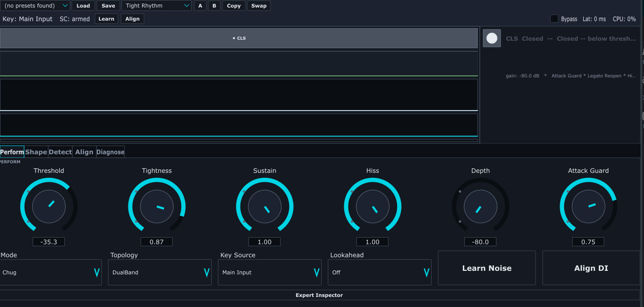This screenshot has height=307, width=644.
Task: Click the Sustain knob
Action: tap(265, 207)
